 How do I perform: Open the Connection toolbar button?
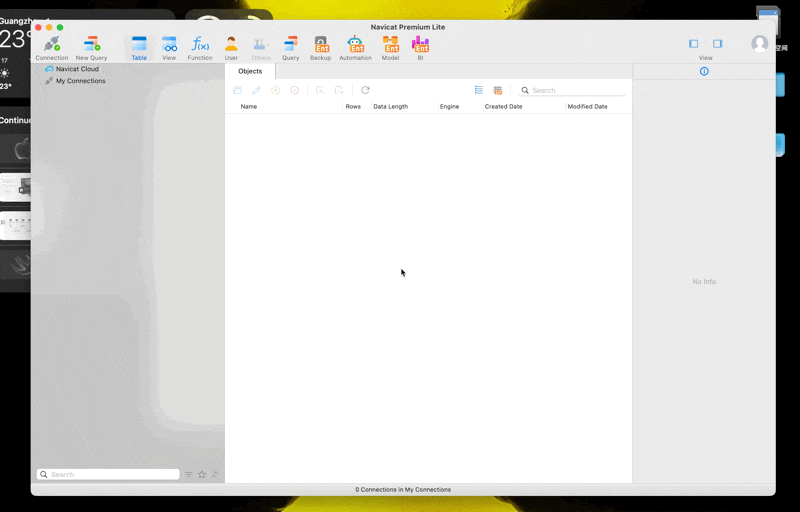[52, 48]
